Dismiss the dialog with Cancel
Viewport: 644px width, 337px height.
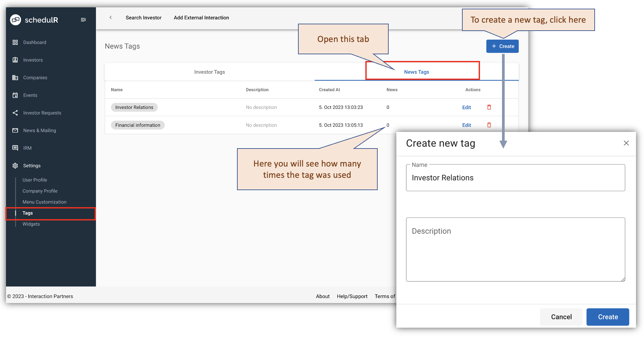[x=561, y=317]
